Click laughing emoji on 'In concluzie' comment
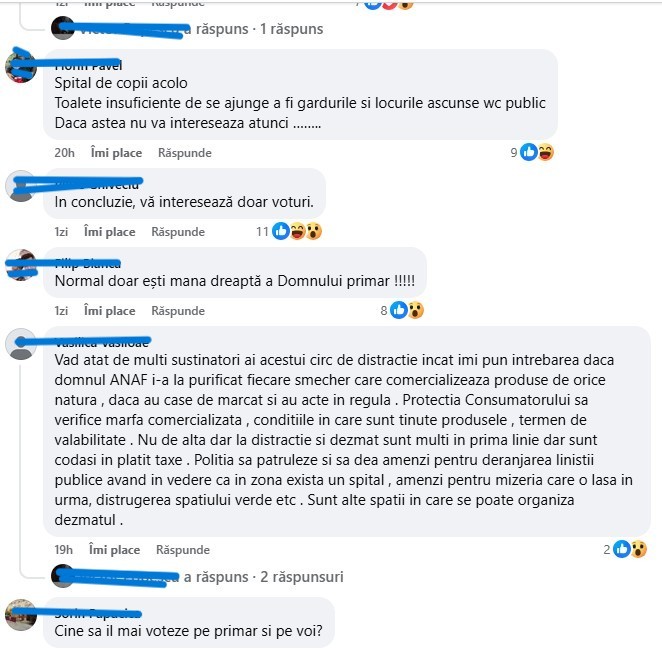This screenshot has width=662, height=650. coord(297,231)
